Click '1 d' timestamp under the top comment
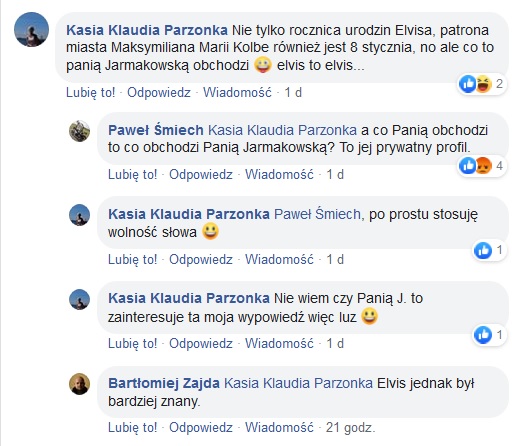The image size is (517, 446). tap(293, 92)
